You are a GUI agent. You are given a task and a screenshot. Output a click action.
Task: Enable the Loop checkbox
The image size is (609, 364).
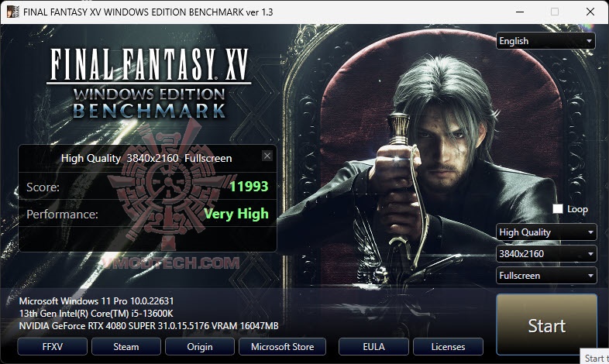click(x=558, y=209)
